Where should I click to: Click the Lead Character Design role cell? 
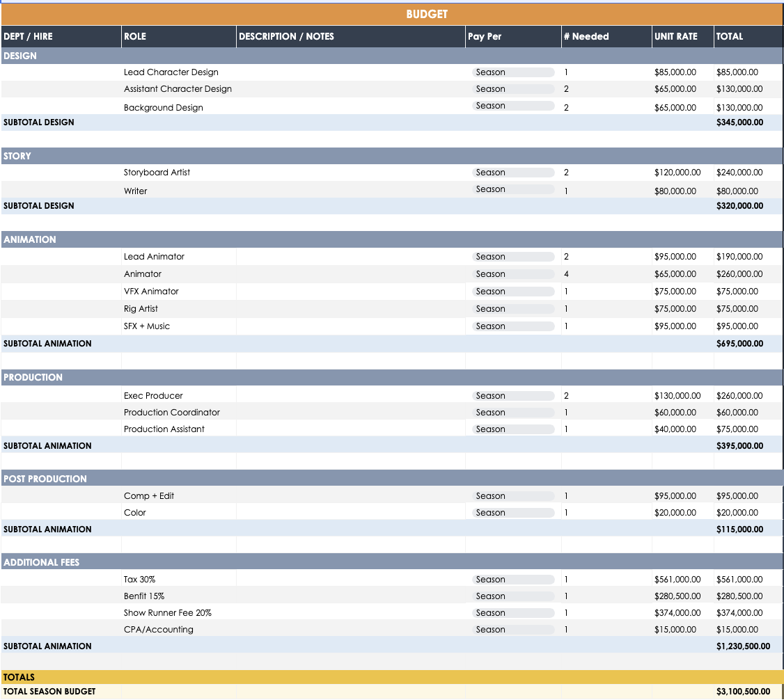point(178,72)
